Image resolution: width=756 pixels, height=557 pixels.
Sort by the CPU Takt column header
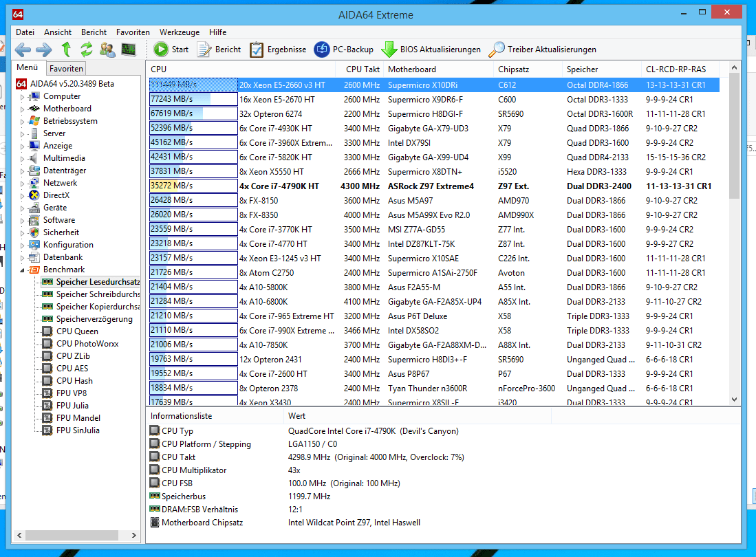coord(359,69)
